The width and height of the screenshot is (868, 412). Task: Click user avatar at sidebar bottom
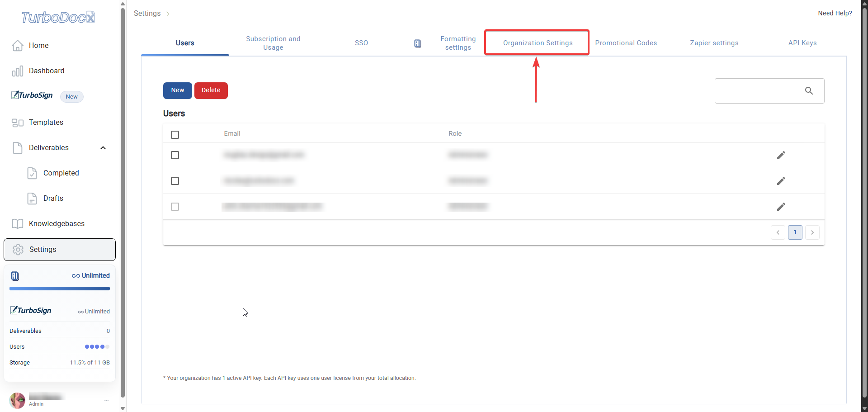pos(17,400)
